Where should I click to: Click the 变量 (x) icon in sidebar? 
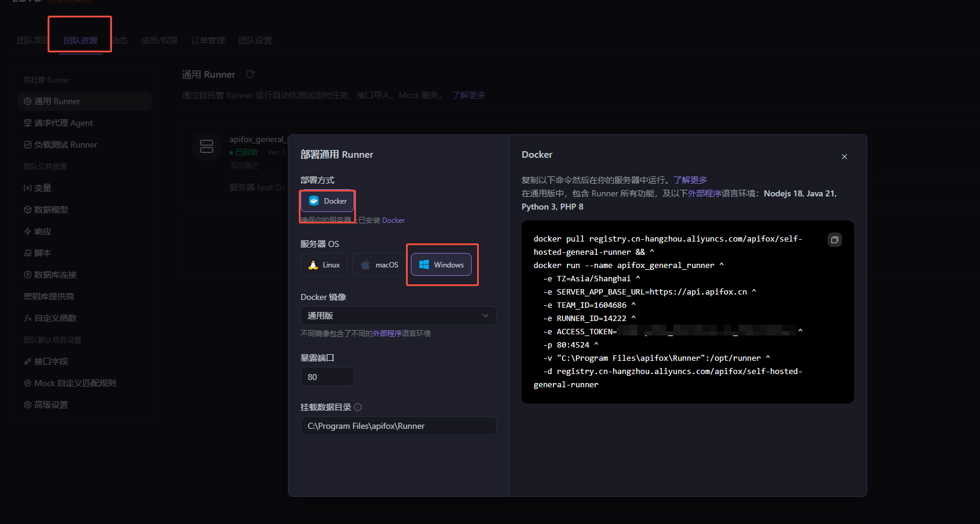click(28, 188)
